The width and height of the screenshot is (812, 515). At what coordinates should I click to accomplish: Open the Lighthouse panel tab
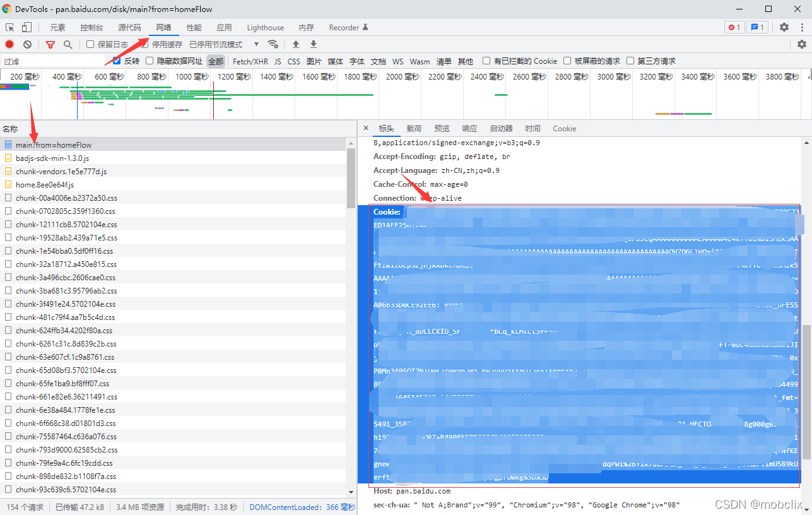265,27
